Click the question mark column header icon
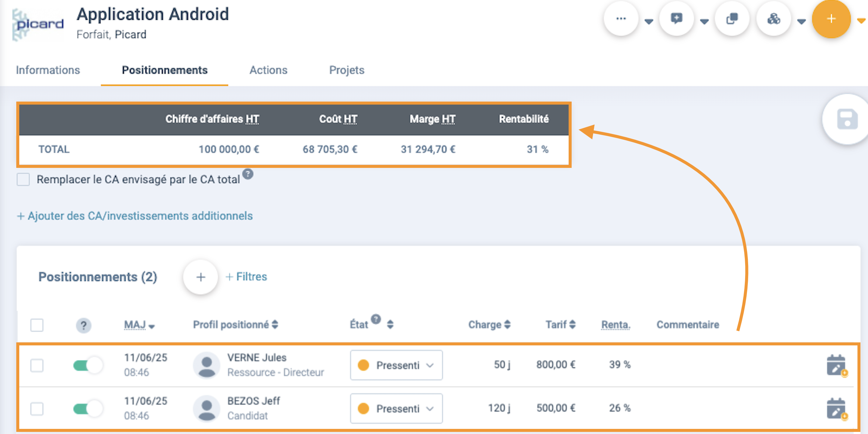Image resolution: width=868 pixels, height=434 pixels. pyautogui.click(x=83, y=325)
